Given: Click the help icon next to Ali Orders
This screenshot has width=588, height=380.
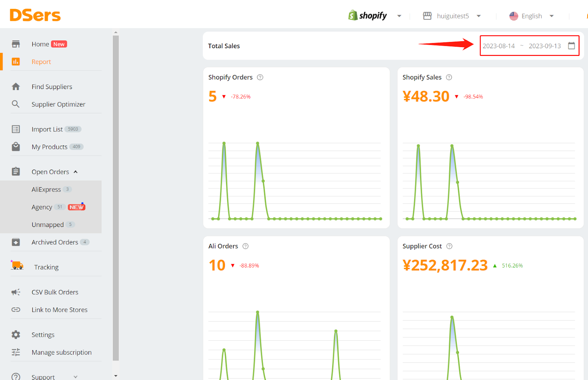Looking at the screenshot, I should [x=245, y=246].
